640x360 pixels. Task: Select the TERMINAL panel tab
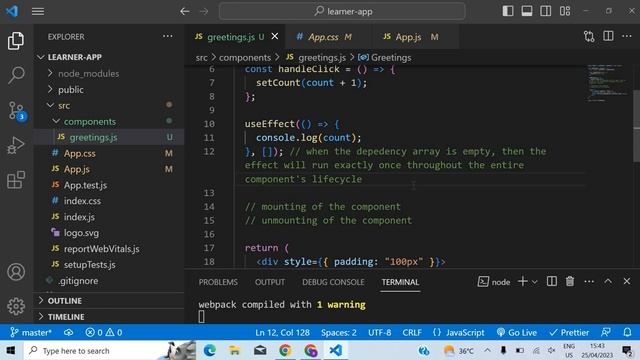(400, 282)
